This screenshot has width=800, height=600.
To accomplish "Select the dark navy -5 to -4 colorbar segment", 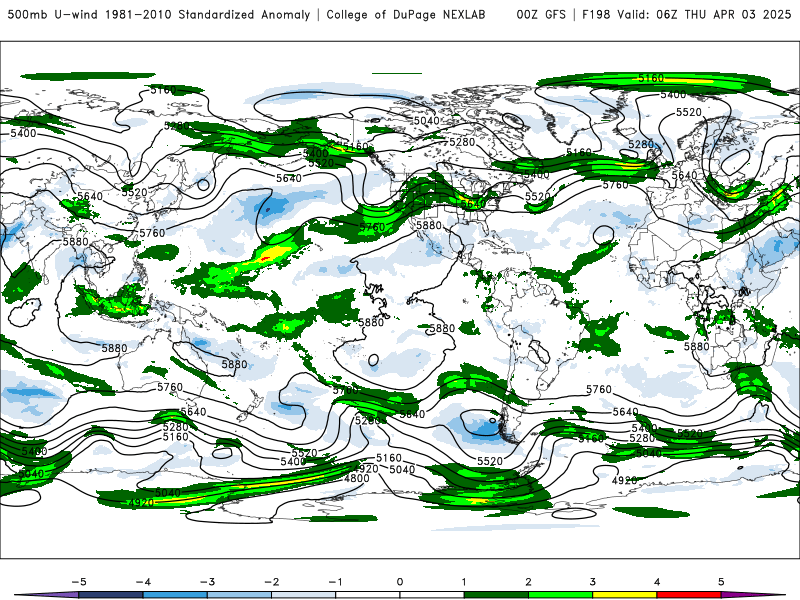I will pyautogui.click(x=111, y=595).
